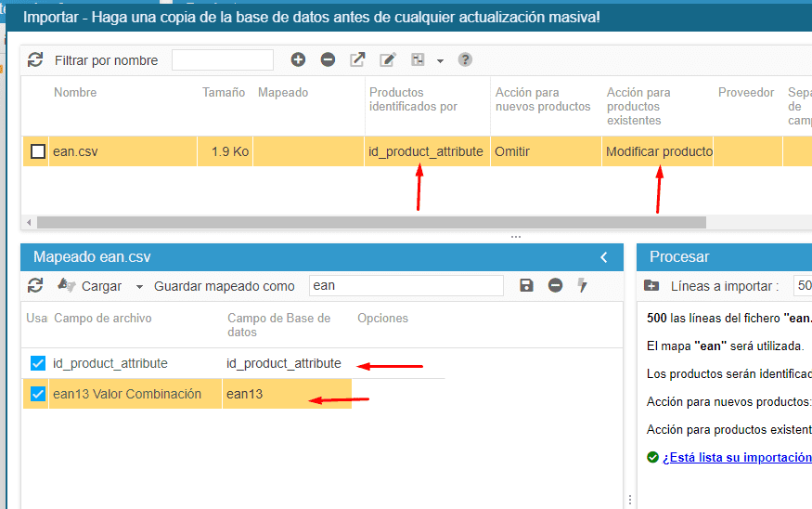This screenshot has width=812, height=509.
Task: Click the Tamaño column header
Action: tap(224, 93)
